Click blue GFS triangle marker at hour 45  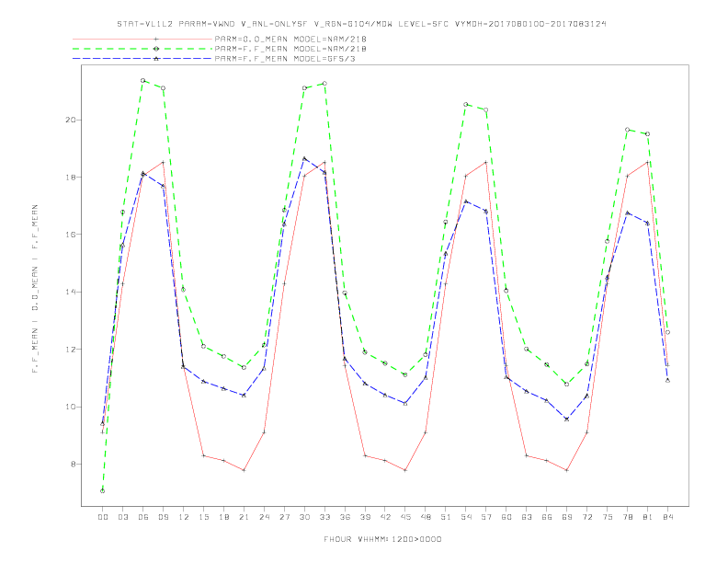point(405,403)
